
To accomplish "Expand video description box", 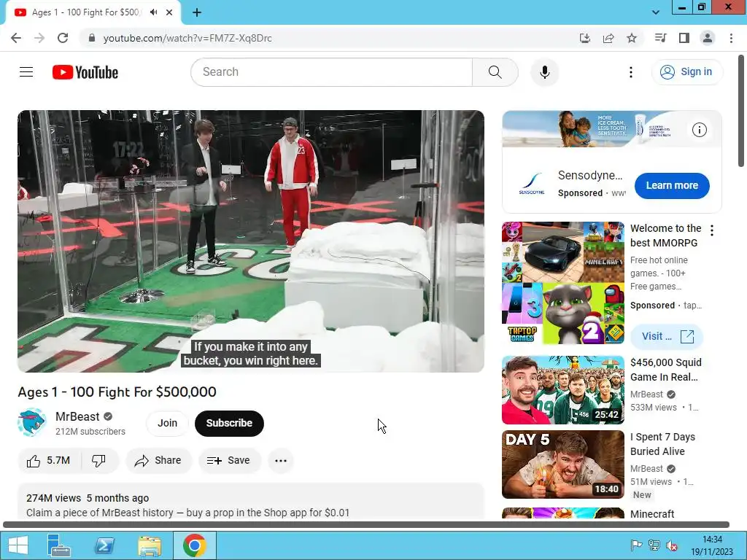I will pyautogui.click(x=251, y=501).
